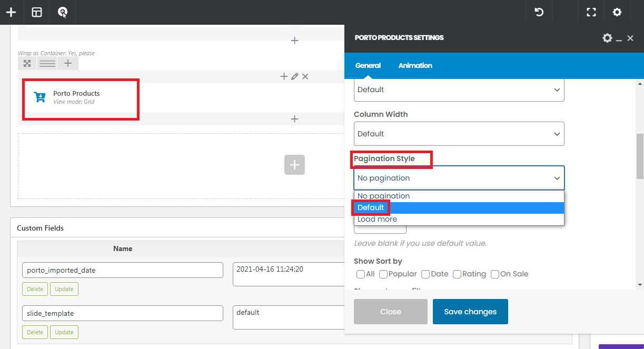The width and height of the screenshot is (644, 349).
Task: Click the Show Sort by label
Action: click(378, 261)
